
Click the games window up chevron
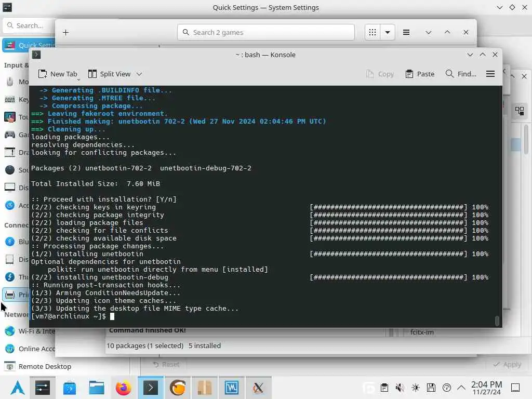[x=447, y=33]
